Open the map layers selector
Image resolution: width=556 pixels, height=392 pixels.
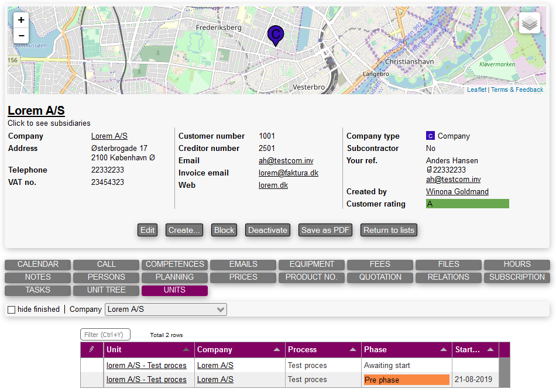529,23
